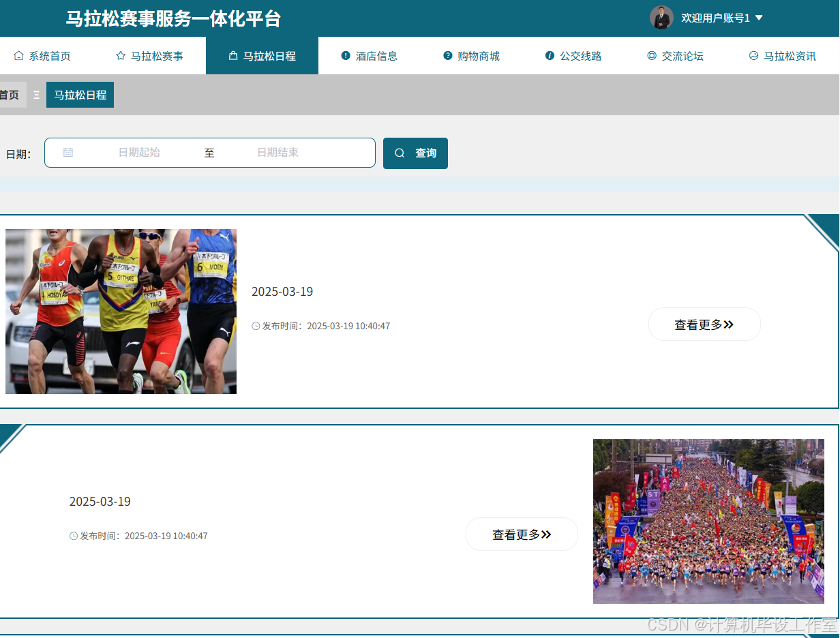
Task: Click the calendar icon in date field
Action: pyautogui.click(x=68, y=153)
